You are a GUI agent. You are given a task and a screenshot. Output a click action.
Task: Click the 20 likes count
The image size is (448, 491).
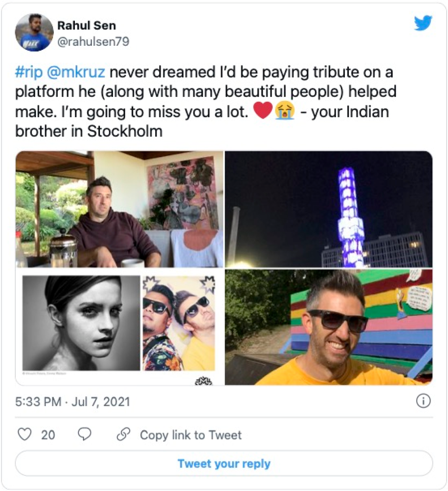coord(48,435)
